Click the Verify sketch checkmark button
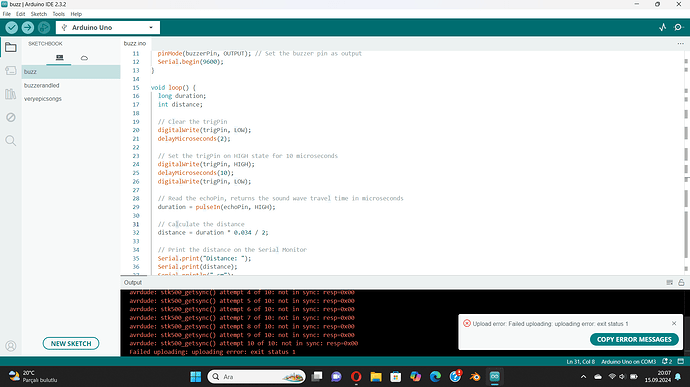690x387 pixels. 11,28
